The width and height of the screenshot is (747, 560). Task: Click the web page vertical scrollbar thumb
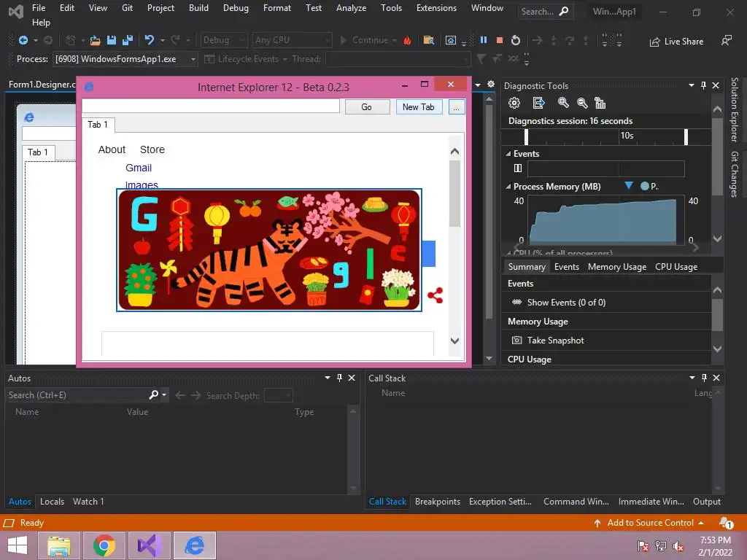click(455, 193)
